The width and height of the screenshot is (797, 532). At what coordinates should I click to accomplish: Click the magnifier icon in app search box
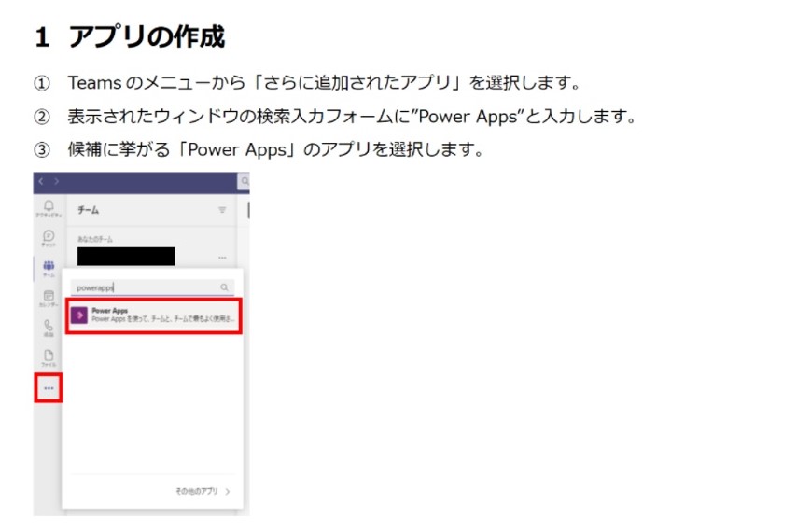pyautogui.click(x=224, y=288)
